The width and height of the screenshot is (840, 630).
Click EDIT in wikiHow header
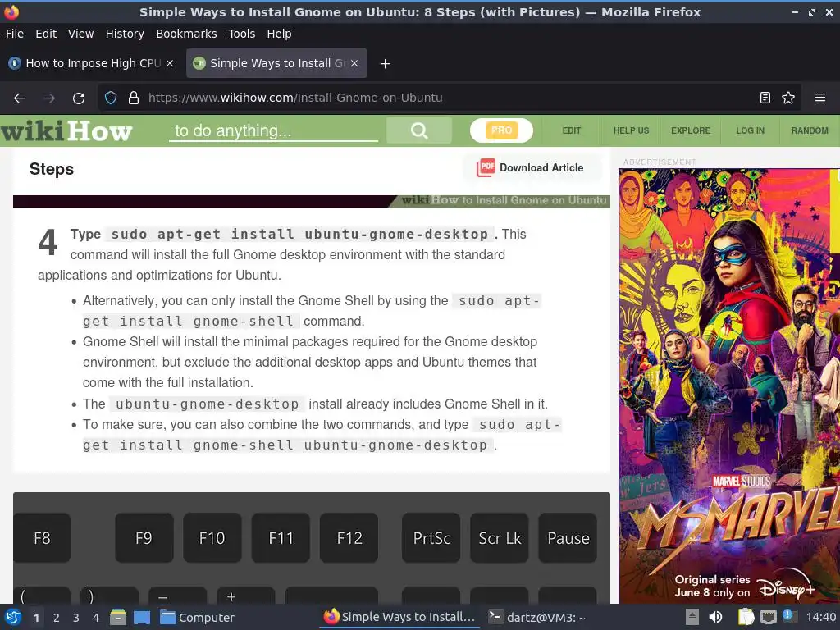click(571, 130)
